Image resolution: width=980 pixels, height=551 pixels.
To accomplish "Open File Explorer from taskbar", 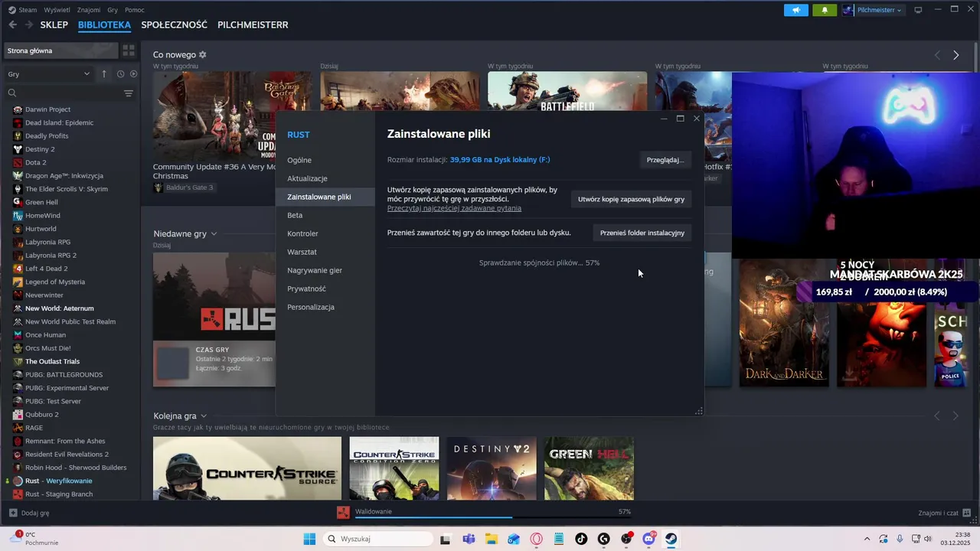I will [491, 539].
